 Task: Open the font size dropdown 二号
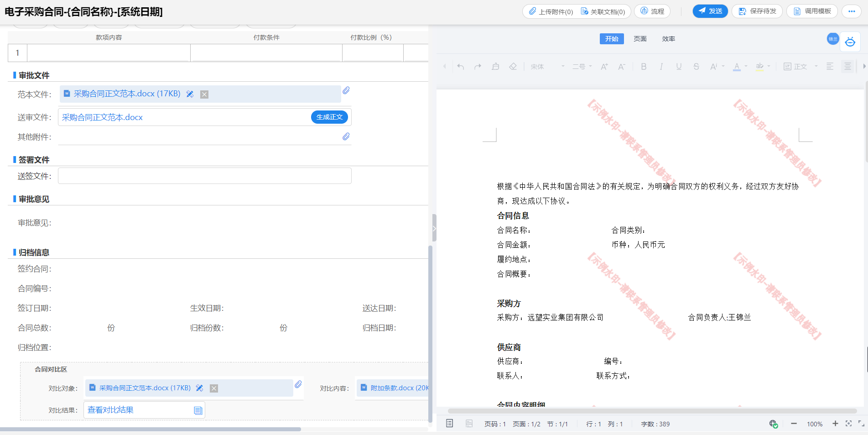click(582, 67)
